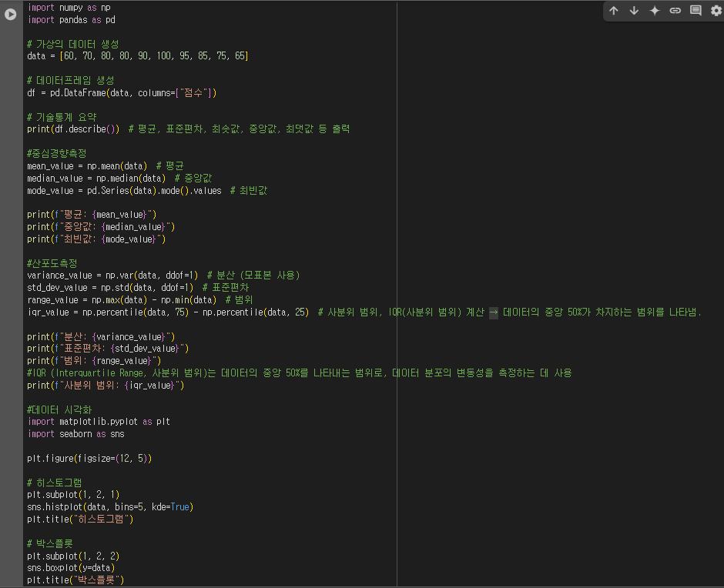724x588 pixels.
Task: Click the variance_value = np.var line
Action: (x=163, y=275)
